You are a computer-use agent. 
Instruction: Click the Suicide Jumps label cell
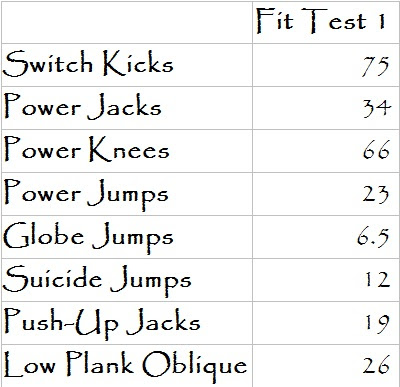pyautogui.click(x=127, y=280)
